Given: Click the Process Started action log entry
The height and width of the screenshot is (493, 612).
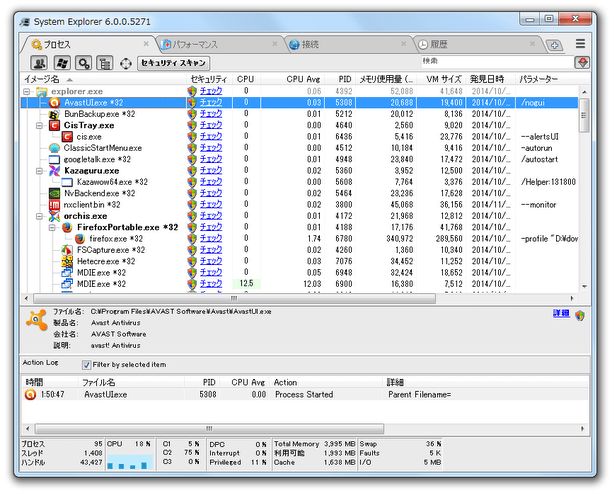Looking at the screenshot, I should coord(304,394).
